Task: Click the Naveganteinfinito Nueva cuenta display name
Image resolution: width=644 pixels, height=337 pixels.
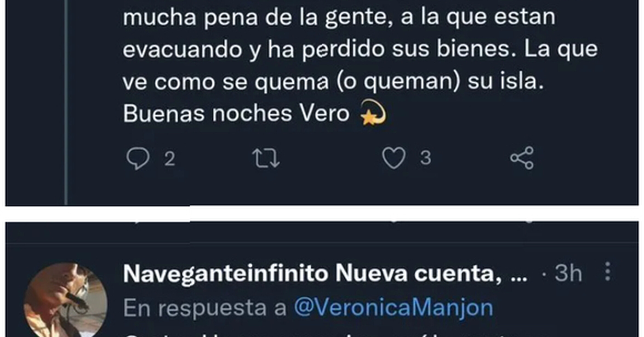Action: tap(325, 273)
